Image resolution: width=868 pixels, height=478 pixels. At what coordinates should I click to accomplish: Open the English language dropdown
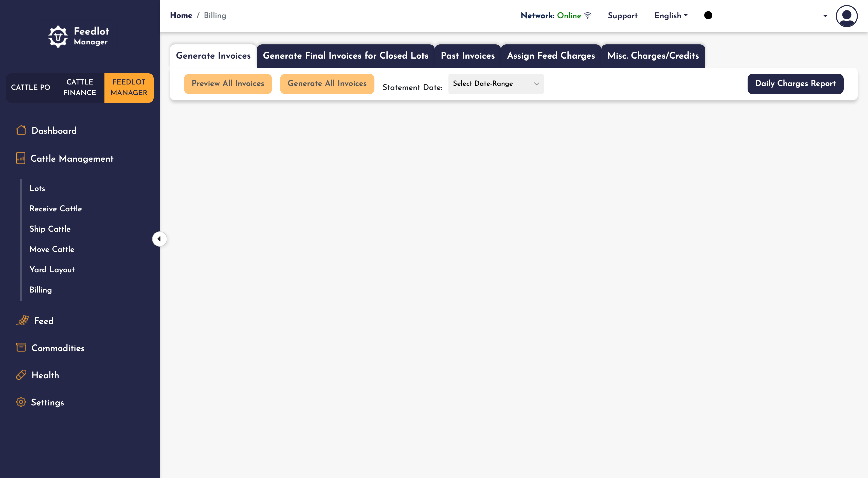click(671, 15)
